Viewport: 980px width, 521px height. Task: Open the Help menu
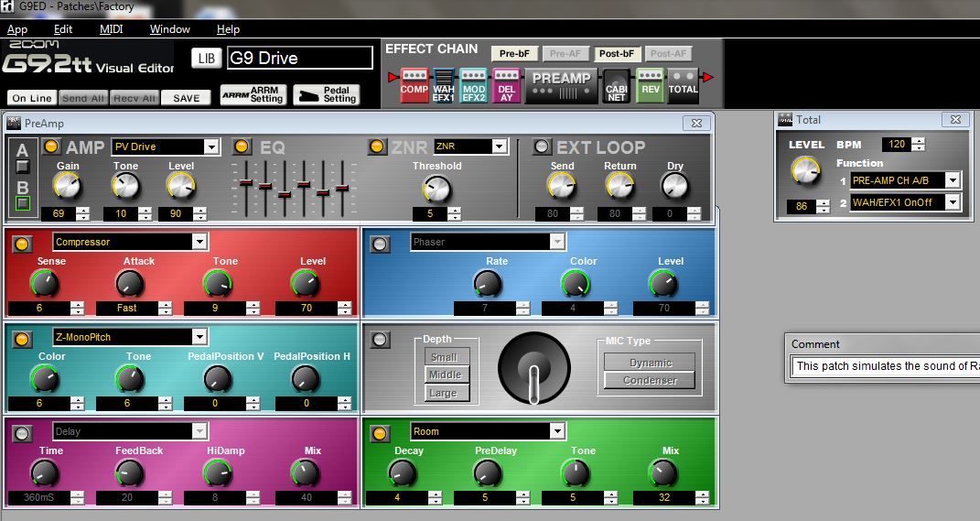228,28
